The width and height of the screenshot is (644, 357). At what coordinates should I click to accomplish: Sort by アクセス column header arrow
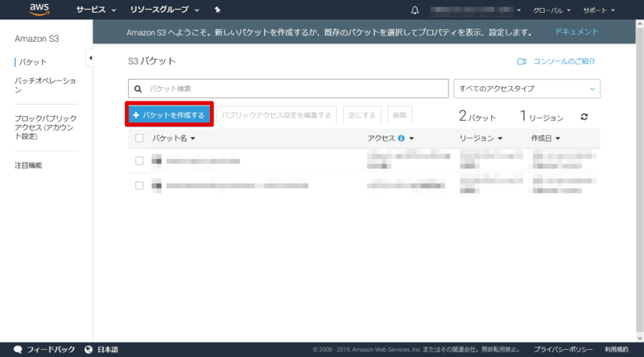point(411,139)
